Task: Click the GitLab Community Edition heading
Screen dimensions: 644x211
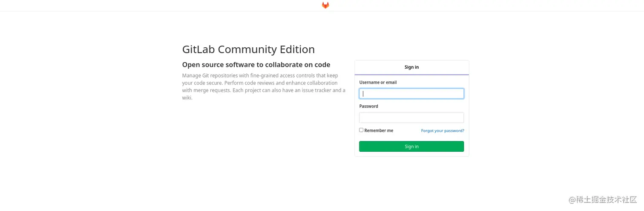Action: tap(248, 49)
